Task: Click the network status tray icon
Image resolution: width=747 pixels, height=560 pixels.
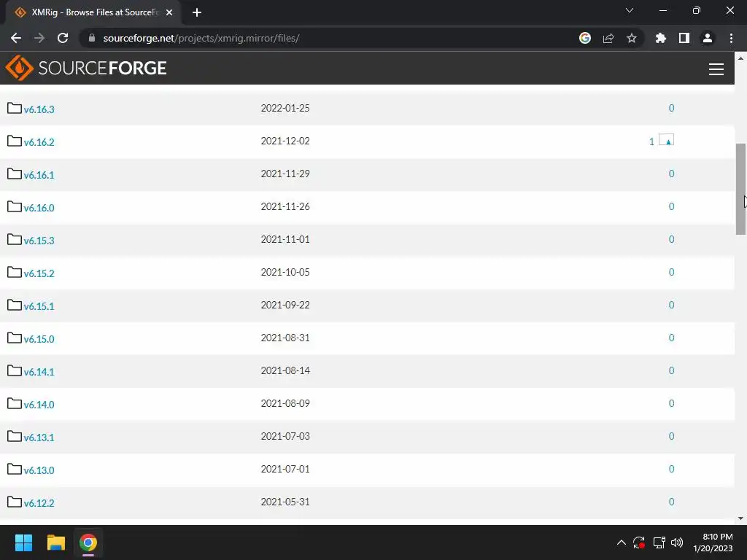Action: (659, 542)
